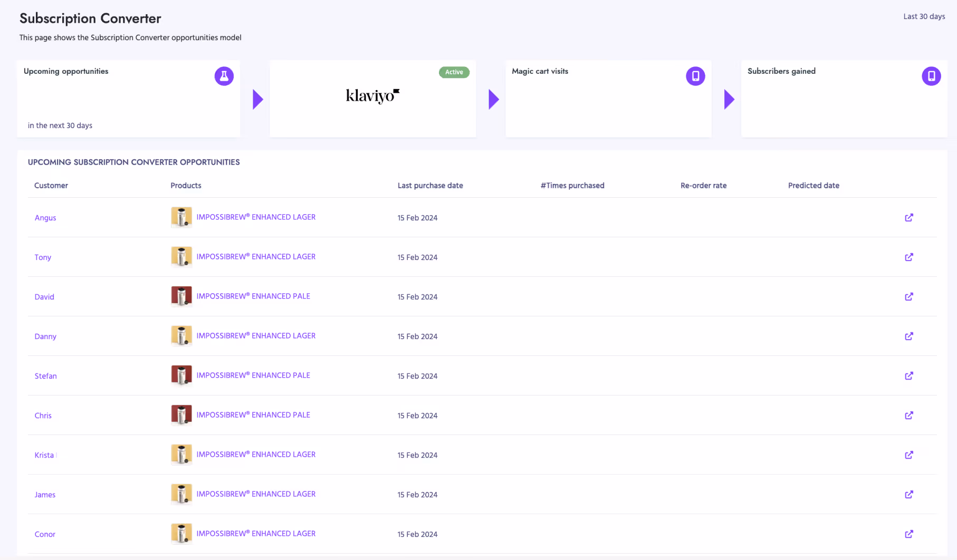Image resolution: width=957 pixels, height=560 pixels.
Task: Click the lager can thumbnail in Danny row
Action: [181, 336]
